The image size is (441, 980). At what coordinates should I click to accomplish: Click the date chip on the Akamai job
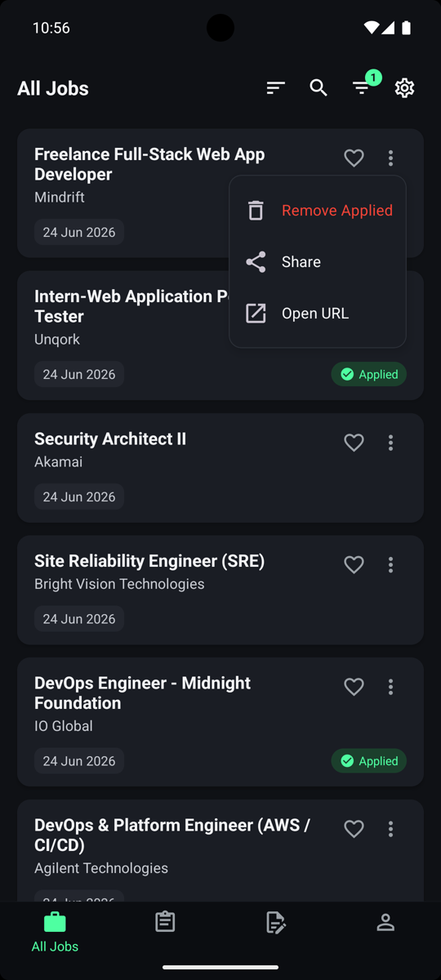[x=79, y=497]
